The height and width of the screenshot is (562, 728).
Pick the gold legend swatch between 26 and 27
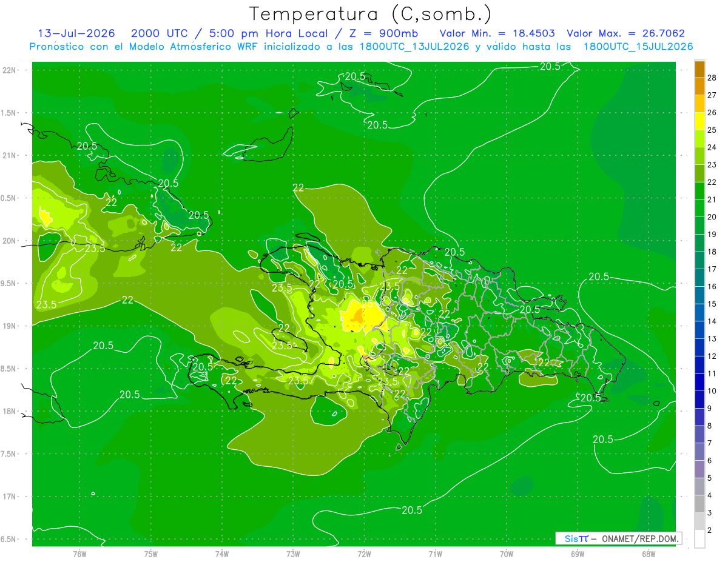[699, 104]
